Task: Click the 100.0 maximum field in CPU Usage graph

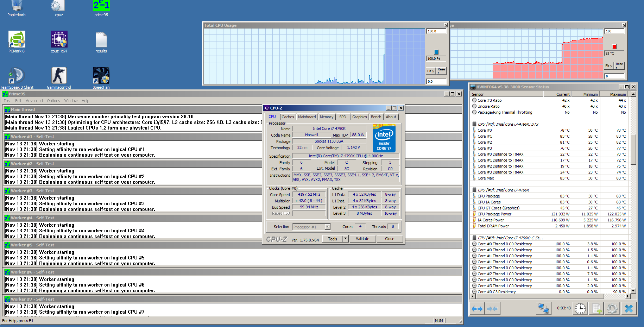Action: pyautogui.click(x=436, y=31)
